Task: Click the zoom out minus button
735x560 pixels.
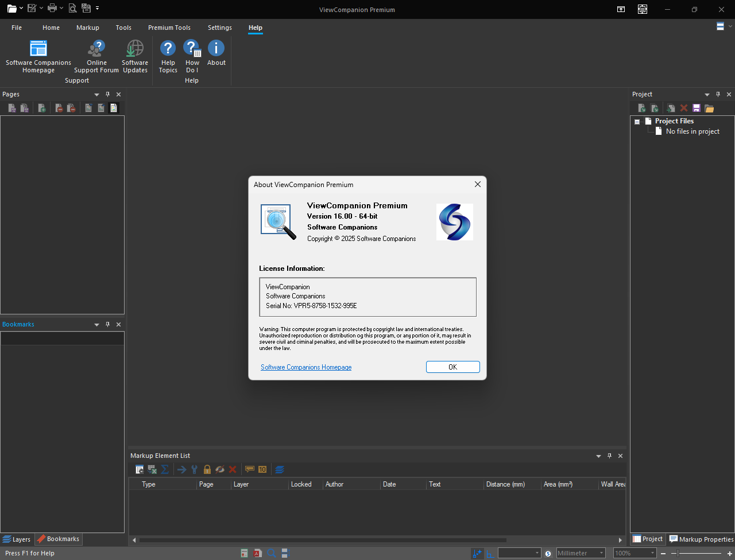Action: 663,553
